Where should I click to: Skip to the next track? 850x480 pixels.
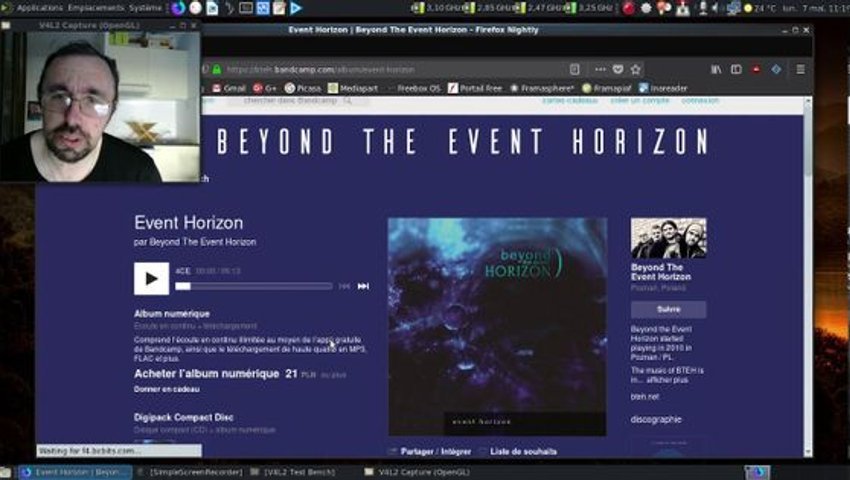point(363,286)
